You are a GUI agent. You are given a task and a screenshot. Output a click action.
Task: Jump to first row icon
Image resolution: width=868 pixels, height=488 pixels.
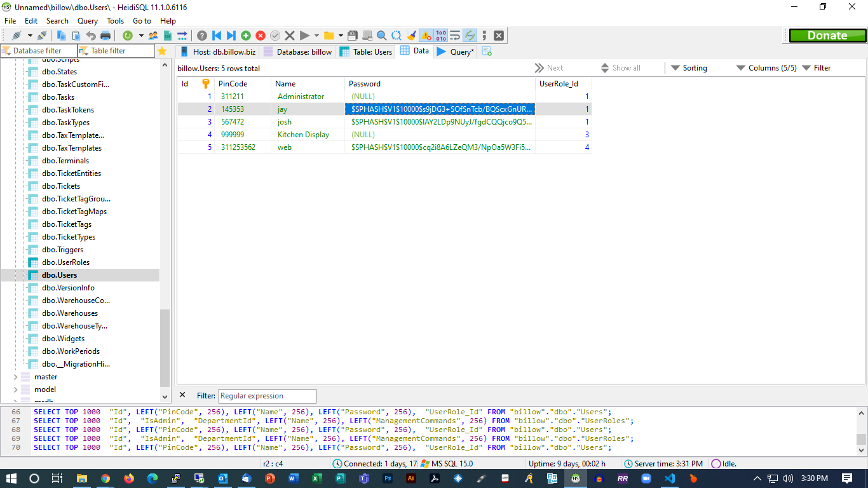(x=217, y=36)
